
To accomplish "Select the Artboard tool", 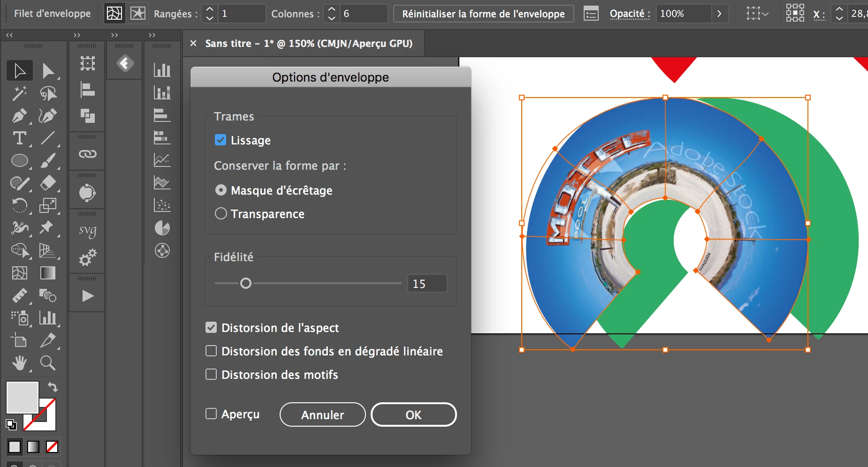I will pos(20,340).
